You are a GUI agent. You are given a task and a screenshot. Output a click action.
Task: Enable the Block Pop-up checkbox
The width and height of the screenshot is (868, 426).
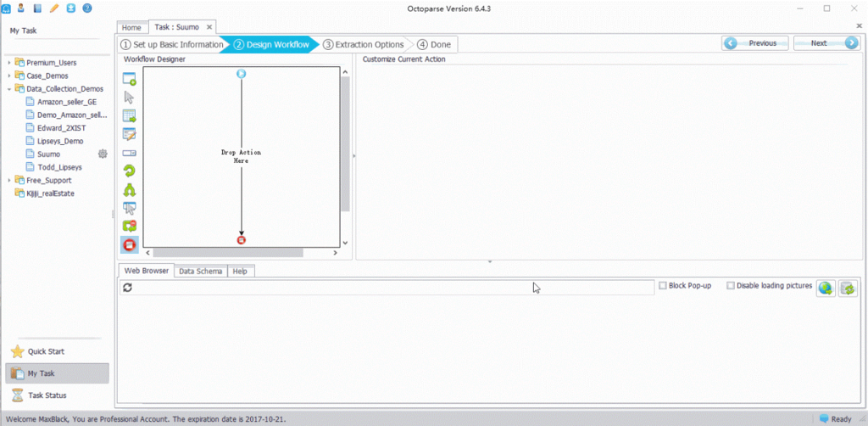coord(663,286)
